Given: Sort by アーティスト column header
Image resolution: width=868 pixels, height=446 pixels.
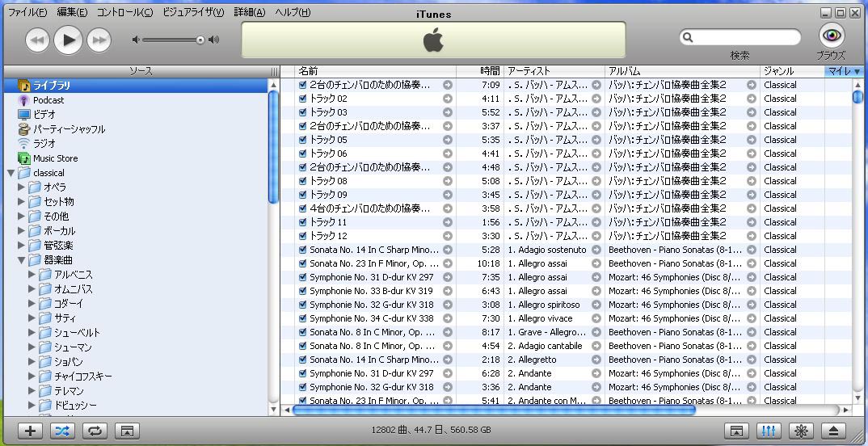Looking at the screenshot, I should [x=554, y=71].
